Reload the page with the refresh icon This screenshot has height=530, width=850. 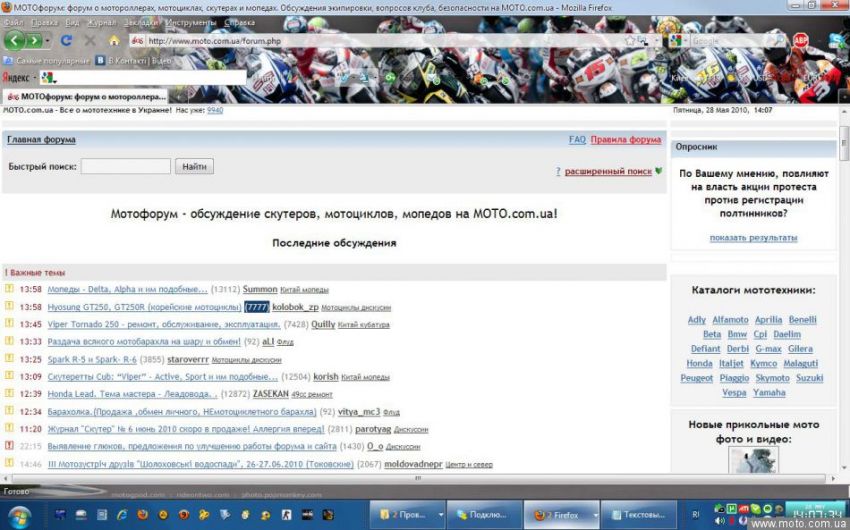[x=66, y=41]
